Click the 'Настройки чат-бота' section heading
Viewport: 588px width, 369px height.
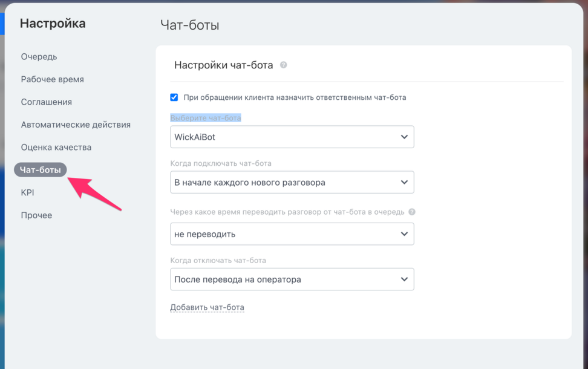223,65
